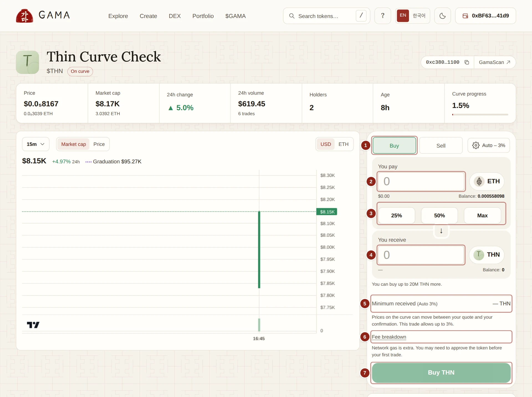Viewport: 532px width, 397px height.
Task: Focus the You receive amount field
Action: 421,255
